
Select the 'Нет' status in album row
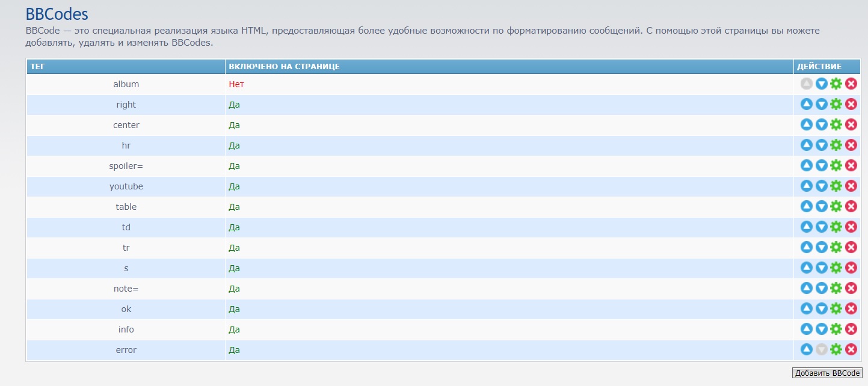[236, 84]
